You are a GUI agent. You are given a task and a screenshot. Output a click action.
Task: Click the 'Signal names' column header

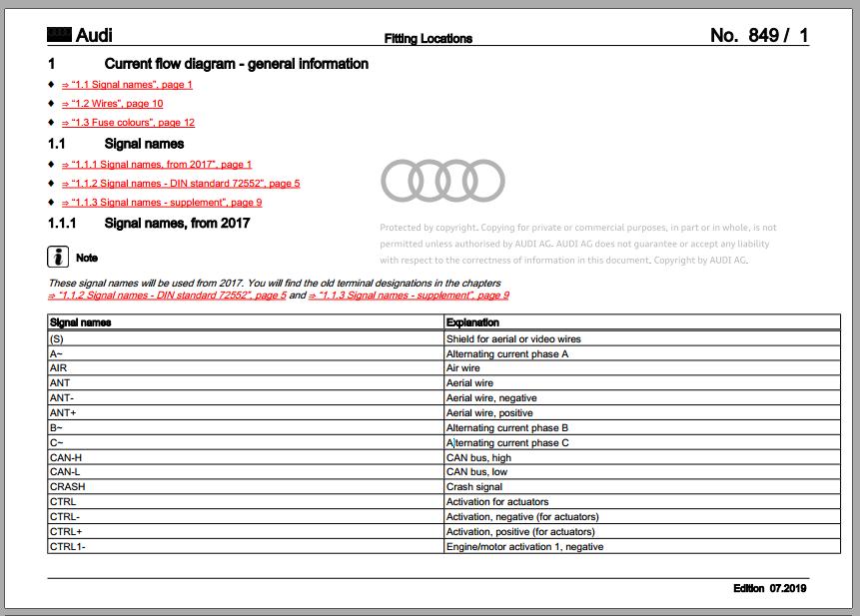point(246,322)
